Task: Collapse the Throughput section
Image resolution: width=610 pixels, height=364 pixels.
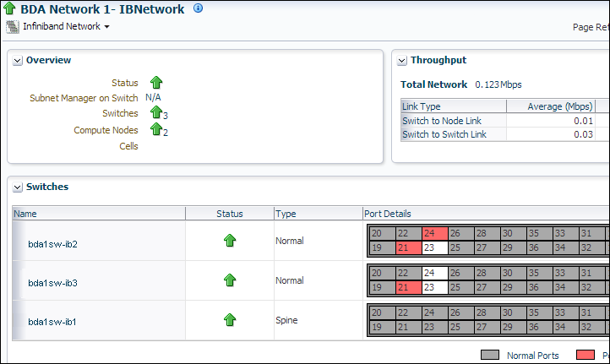Action: (402, 61)
